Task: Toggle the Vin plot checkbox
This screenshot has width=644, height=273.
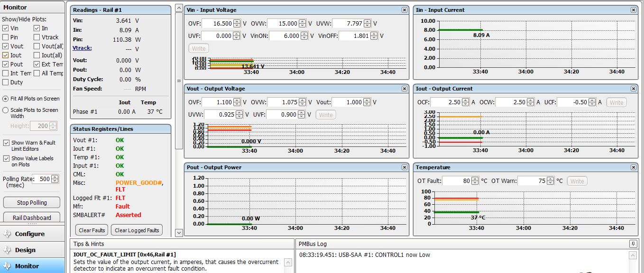Action: click(6, 28)
